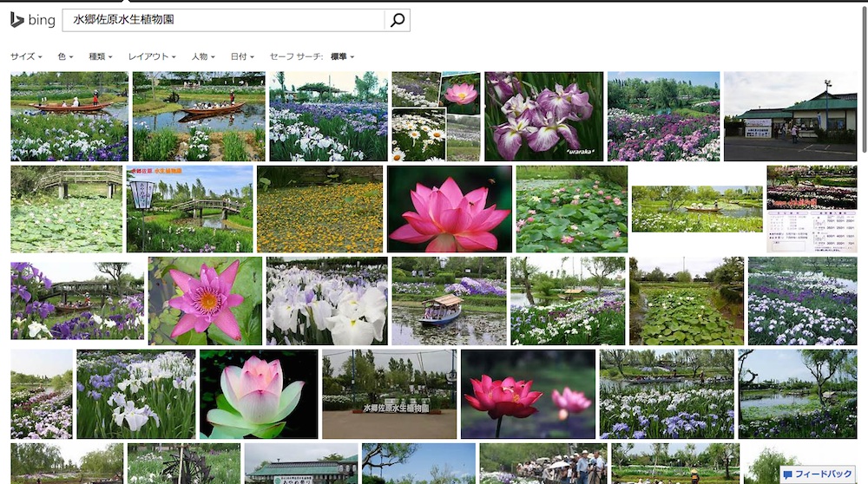This screenshot has width=868, height=484.
Task: Open the 人物 people filter dropdown
Action: click(203, 56)
